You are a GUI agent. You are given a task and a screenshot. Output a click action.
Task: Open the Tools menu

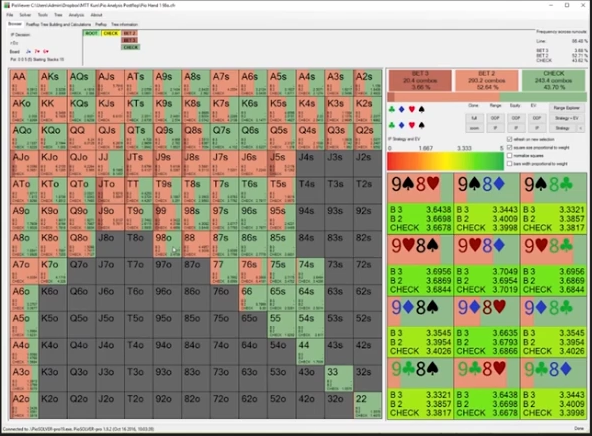(x=43, y=15)
